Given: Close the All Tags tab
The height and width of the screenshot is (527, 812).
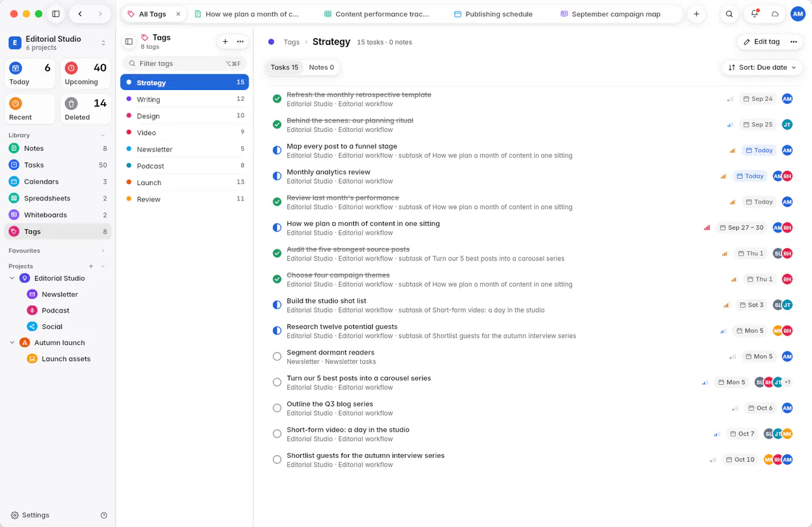Looking at the screenshot, I should (178, 14).
